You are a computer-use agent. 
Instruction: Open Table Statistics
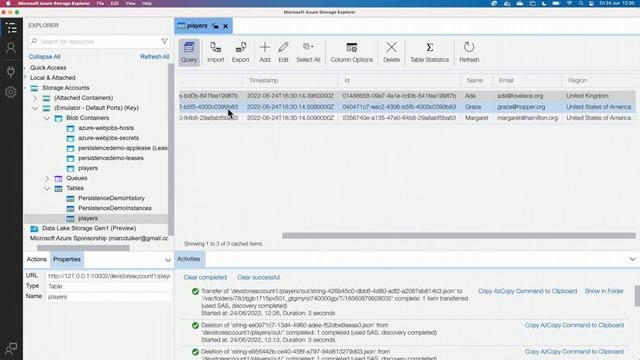point(429,53)
